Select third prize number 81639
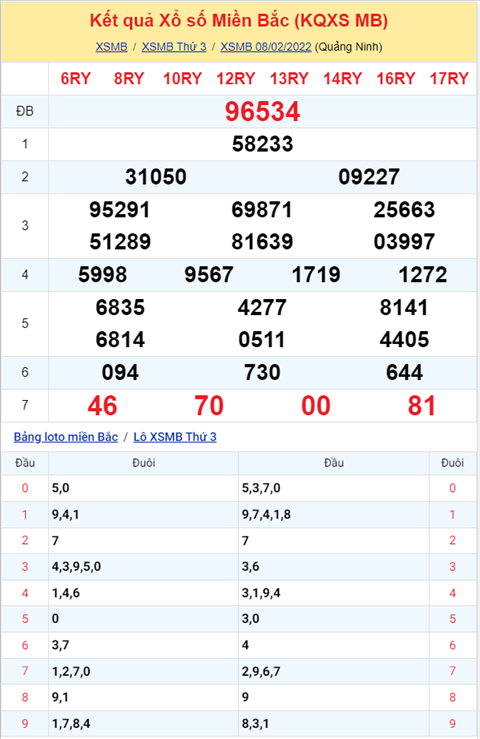 pyautogui.click(x=262, y=242)
